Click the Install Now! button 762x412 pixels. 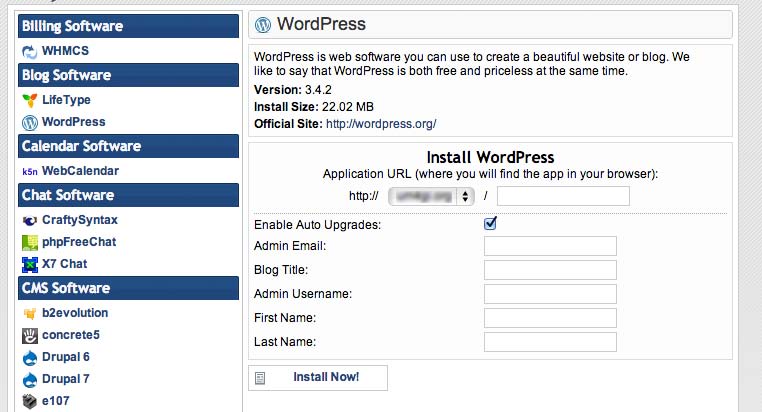point(318,378)
